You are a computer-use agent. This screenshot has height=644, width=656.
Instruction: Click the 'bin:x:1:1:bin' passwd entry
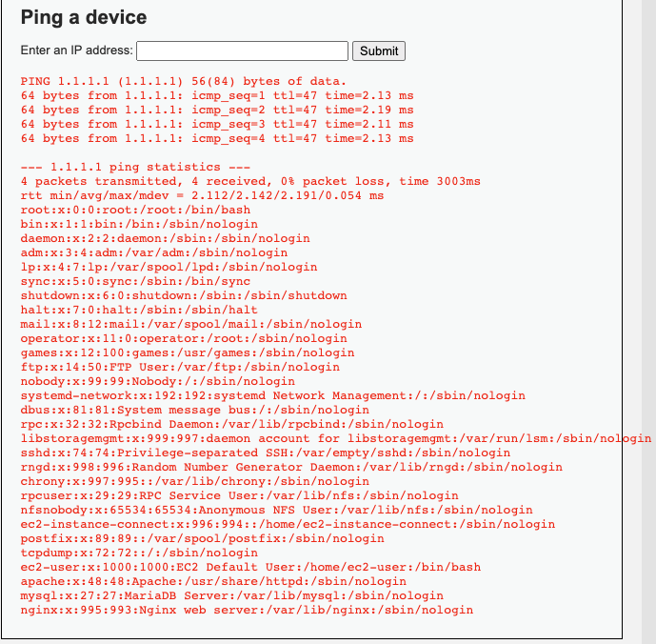(x=139, y=224)
